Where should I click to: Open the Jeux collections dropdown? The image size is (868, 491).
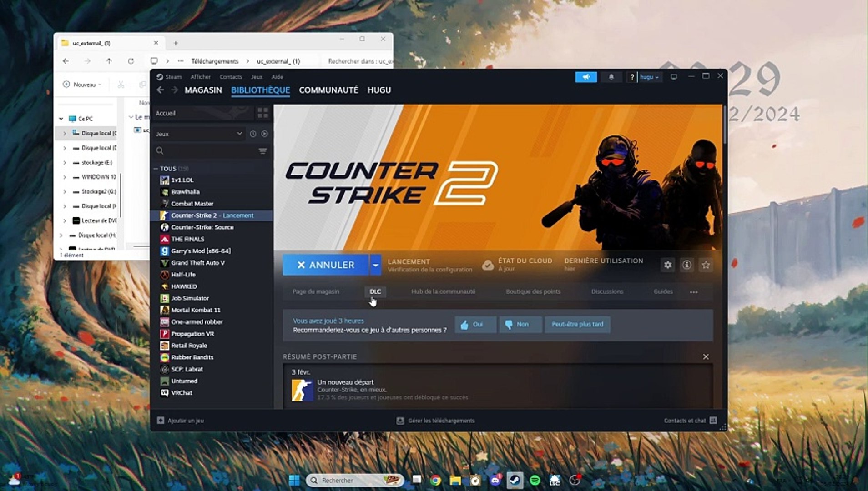click(199, 134)
